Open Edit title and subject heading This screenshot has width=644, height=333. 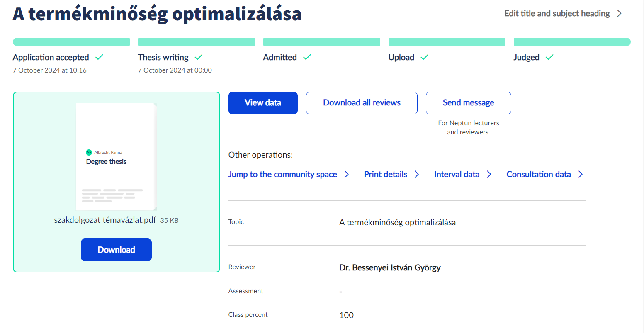[x=557, y=14]
